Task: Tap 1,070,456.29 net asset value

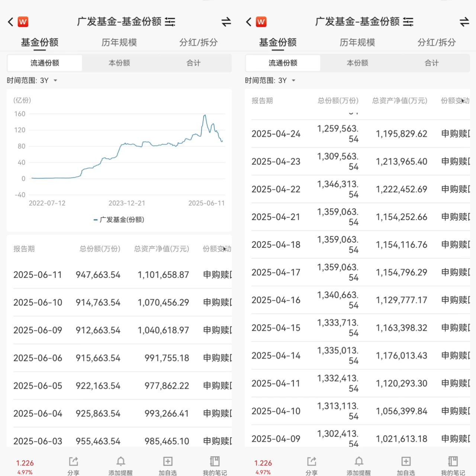Action: (163, 303)
